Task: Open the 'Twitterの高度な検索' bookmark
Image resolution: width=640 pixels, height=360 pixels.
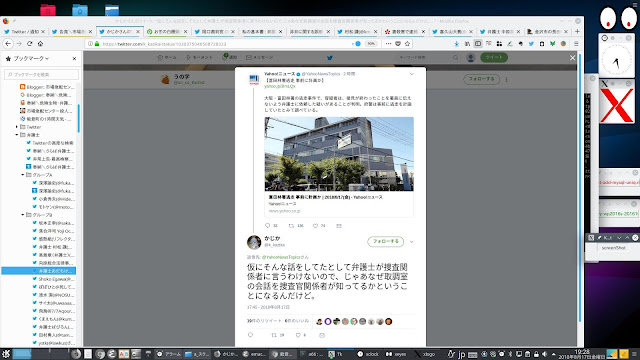Action: (50, 143)
